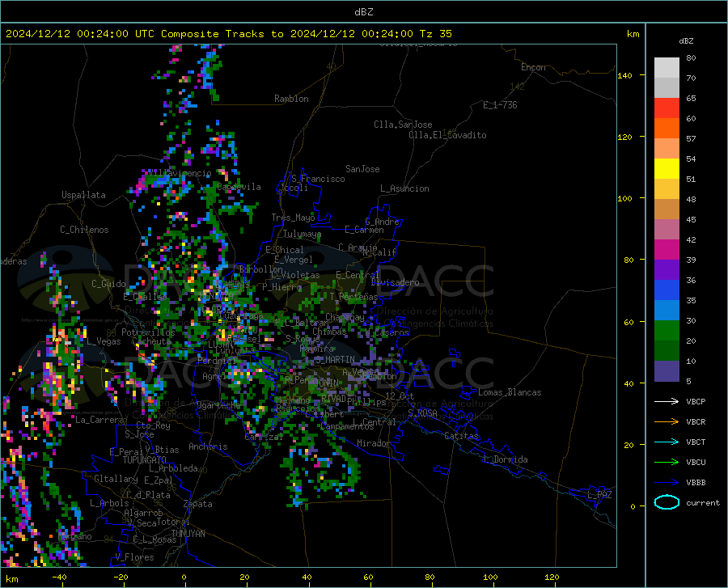Click the S_Francisco place label
The image size is (728, 588).
[x=318, y=179]
